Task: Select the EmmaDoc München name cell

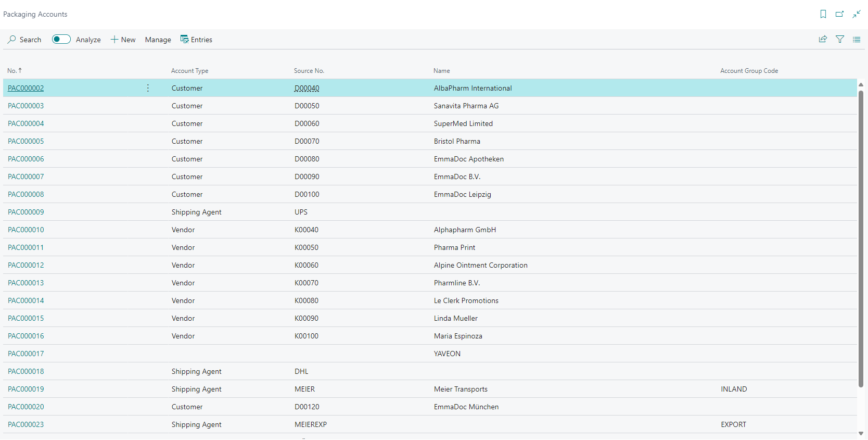Action: [x=466, y=407]
